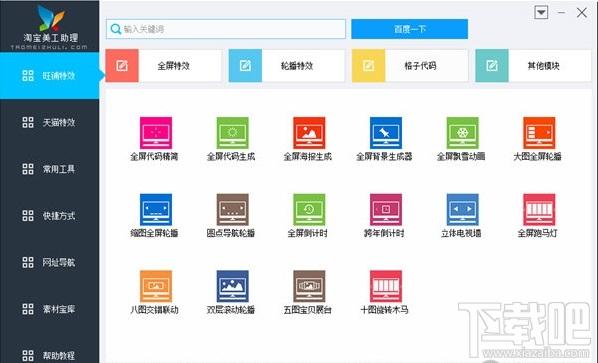Click the magnifier icon in search box
598x363 pixels.
115,29
